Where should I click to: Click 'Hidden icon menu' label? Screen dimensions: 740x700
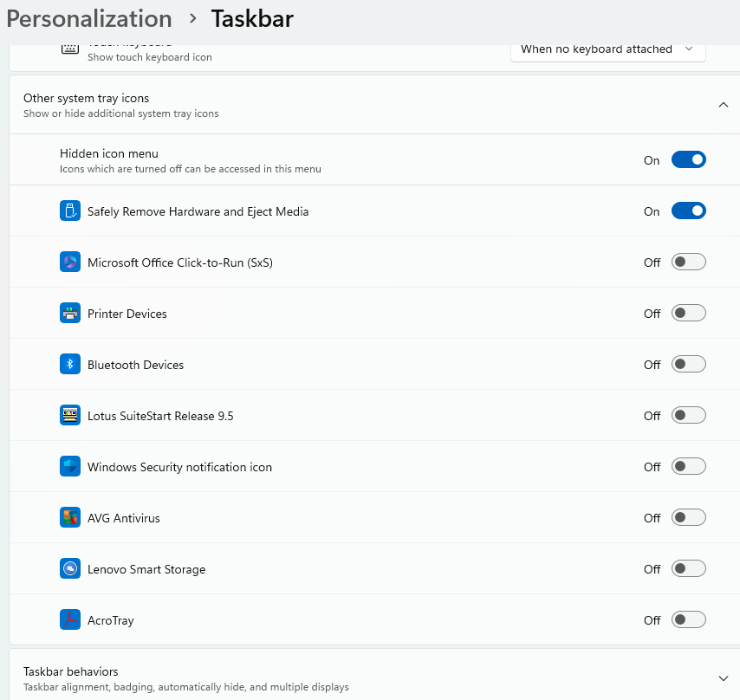tap(109, 153)
